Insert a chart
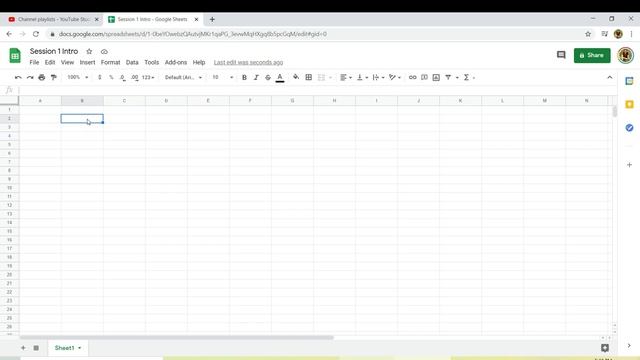The height and width of the screenshot is (360, 640). (436, 77)
